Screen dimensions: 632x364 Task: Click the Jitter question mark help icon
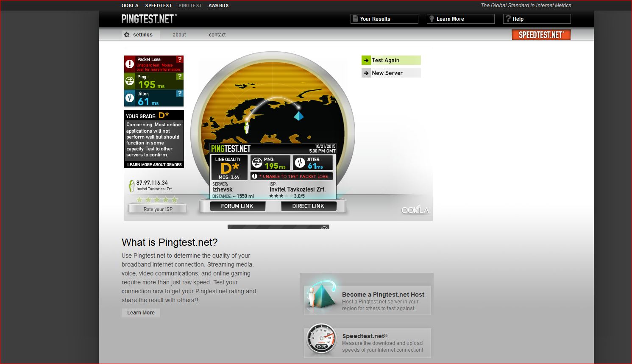180,93
